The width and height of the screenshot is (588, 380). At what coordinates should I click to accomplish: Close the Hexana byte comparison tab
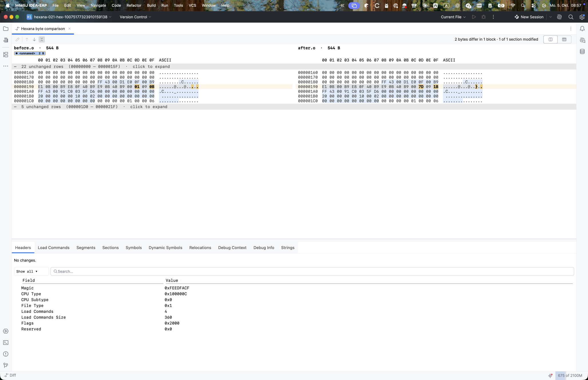69,29
